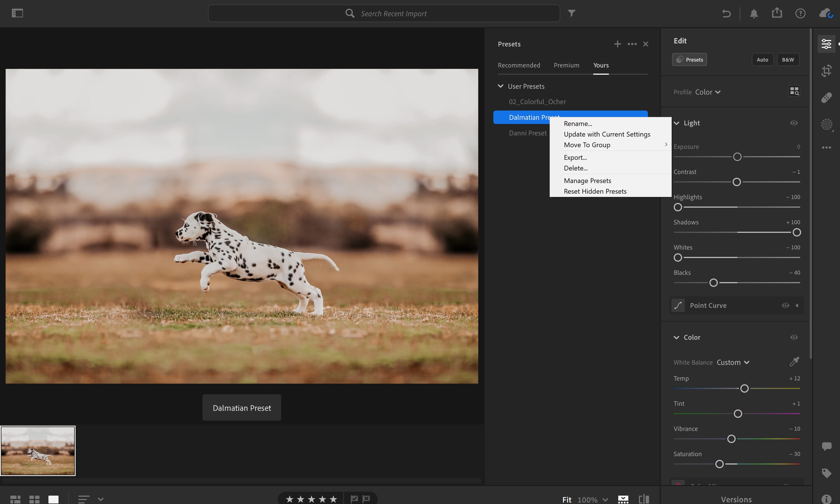Click the undo arrow icon
This screenshot has width=840, height=504.
click(726, 13)
